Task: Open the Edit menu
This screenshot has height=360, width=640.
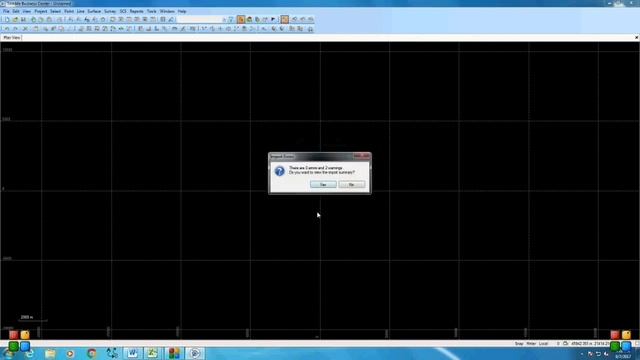Action: tap(16, 11)
